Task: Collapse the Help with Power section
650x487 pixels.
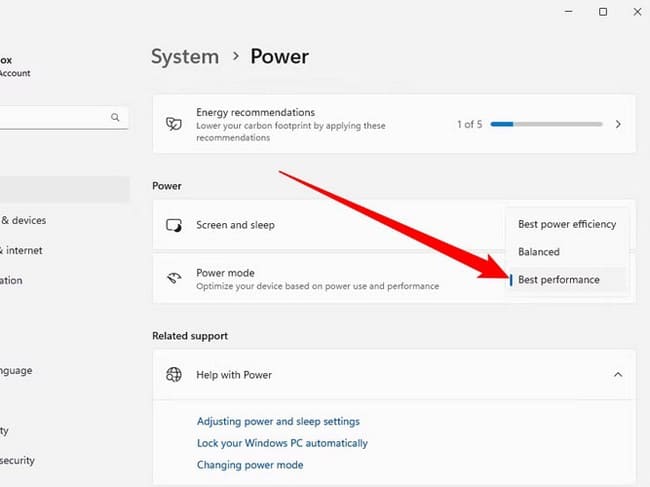Action: tap(618, 375)
